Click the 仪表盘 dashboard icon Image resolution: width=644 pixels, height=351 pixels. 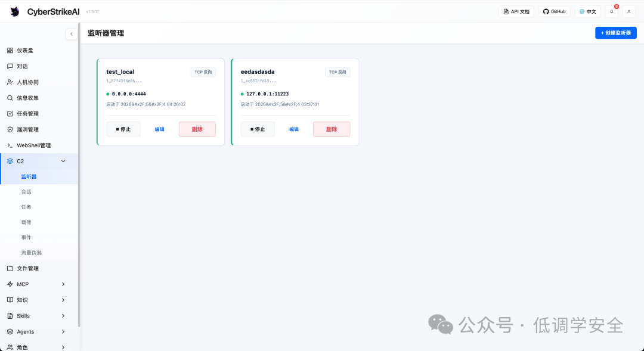10,51
